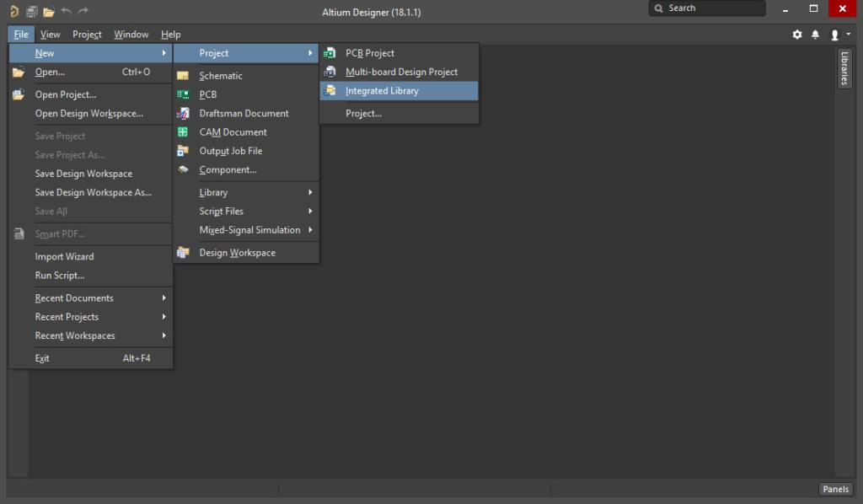
Task: Click into the Search field
Action: point(707,8)
